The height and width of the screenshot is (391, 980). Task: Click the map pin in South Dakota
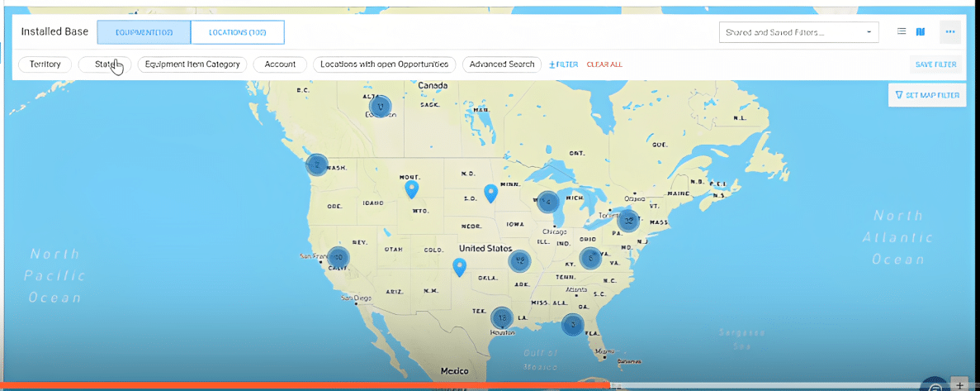pos(491,193)
